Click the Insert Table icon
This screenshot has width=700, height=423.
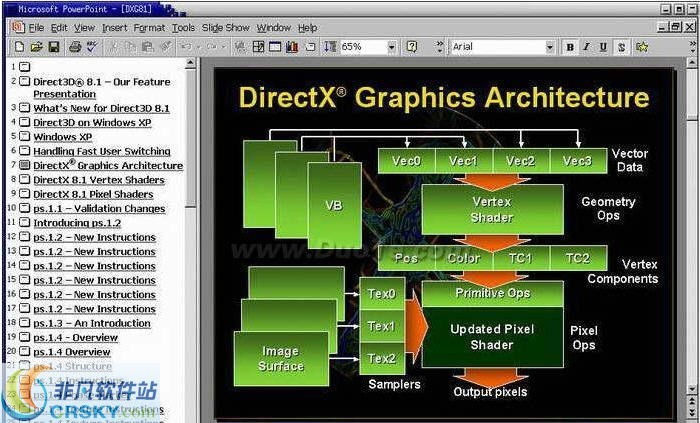coord(274,47)
